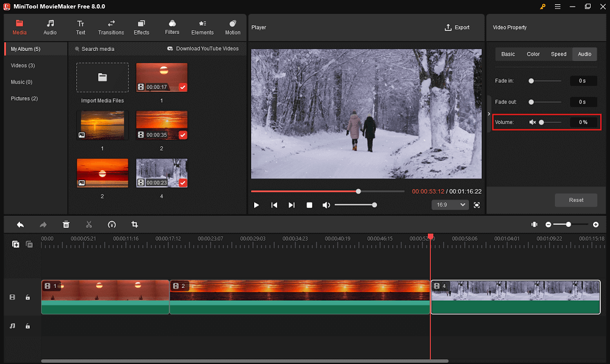Select picture 2 red sunset thumbnail

pos(102,173)
